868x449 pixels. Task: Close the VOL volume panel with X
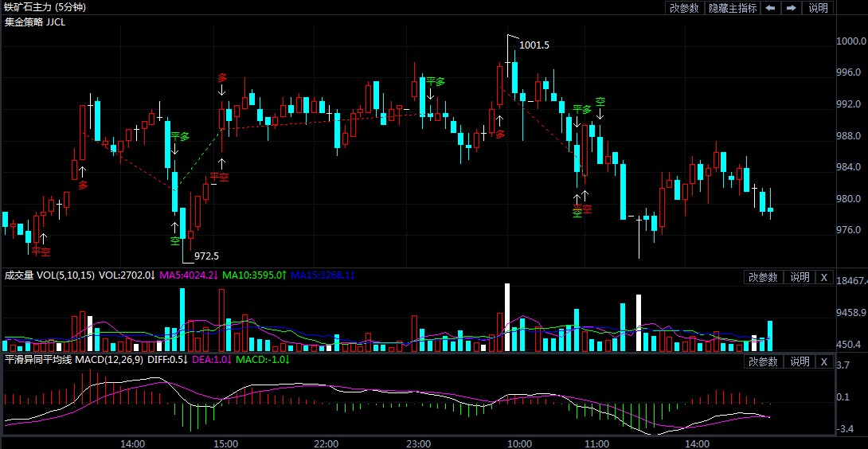824,277
